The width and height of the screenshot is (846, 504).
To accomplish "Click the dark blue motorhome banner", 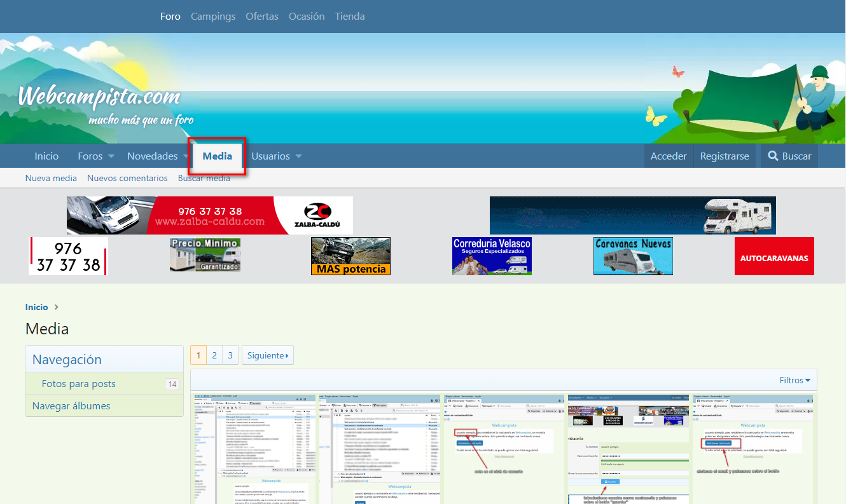I will pyautogui.click(x=633, y=215).
